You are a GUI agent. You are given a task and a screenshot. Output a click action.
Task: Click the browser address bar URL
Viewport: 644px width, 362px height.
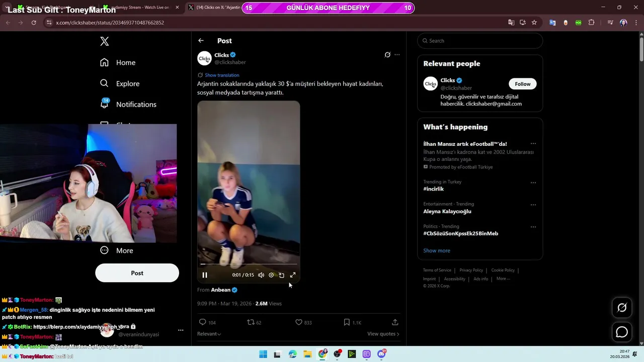tap(110, 23)
